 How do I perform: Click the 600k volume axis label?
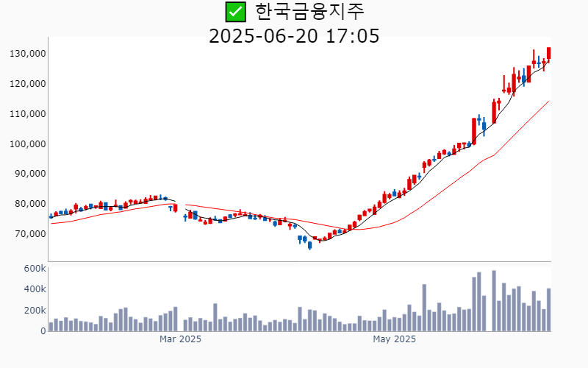tap(35, 269)
